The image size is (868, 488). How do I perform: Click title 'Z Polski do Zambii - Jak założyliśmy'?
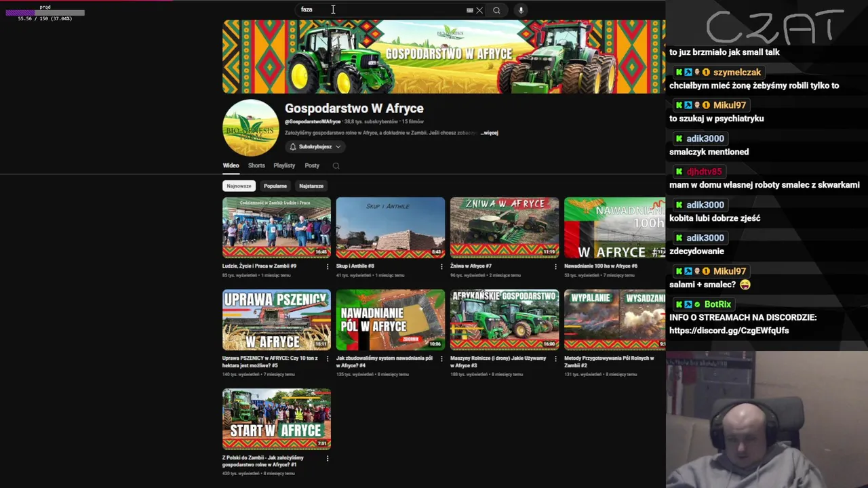[x=263, y=461]
